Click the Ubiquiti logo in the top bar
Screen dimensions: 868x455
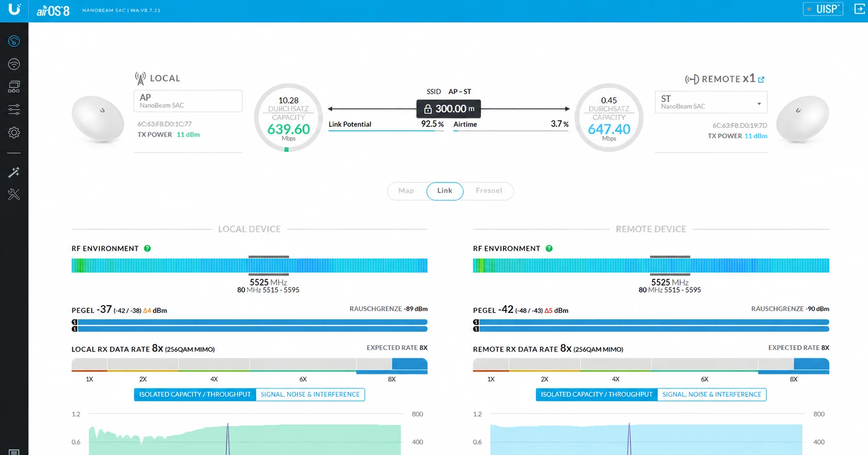point(14,10)
